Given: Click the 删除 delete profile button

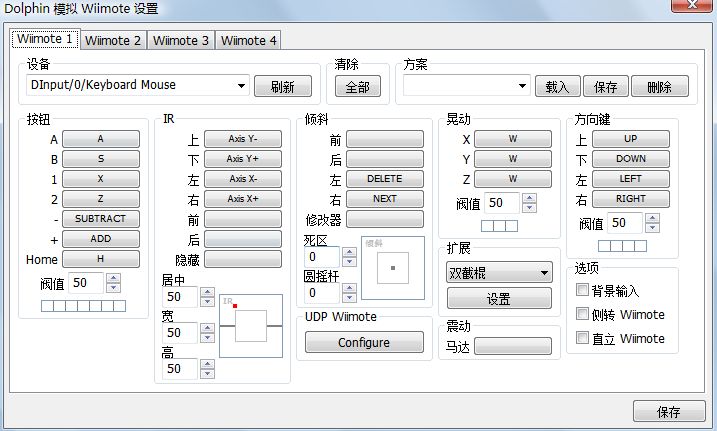Looking at the screenshot, I should pyautogui.click(x=659, y=86).
